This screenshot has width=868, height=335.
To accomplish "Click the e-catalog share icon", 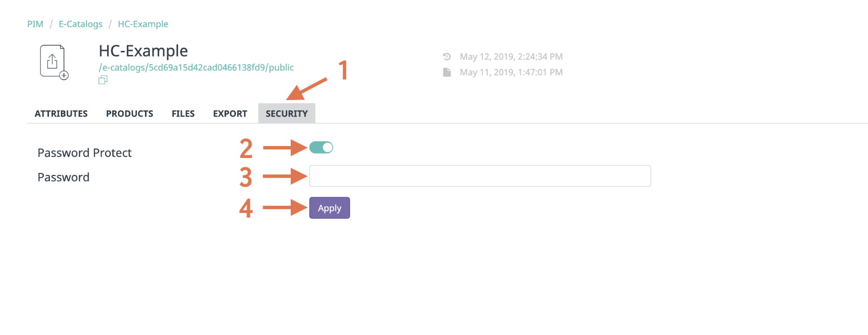I will (53, 61).
